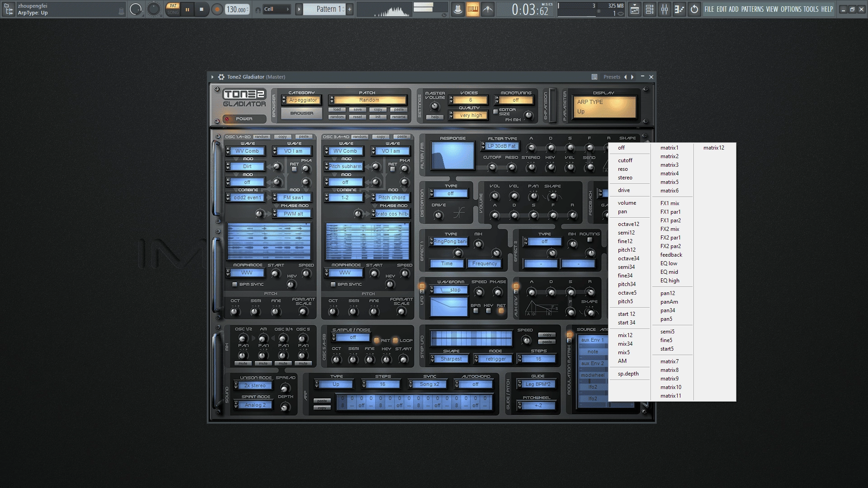This screenshot has width=868, height=488.
Task: Mute OSC 1/2 in the mix section
Action: point(243,363)
